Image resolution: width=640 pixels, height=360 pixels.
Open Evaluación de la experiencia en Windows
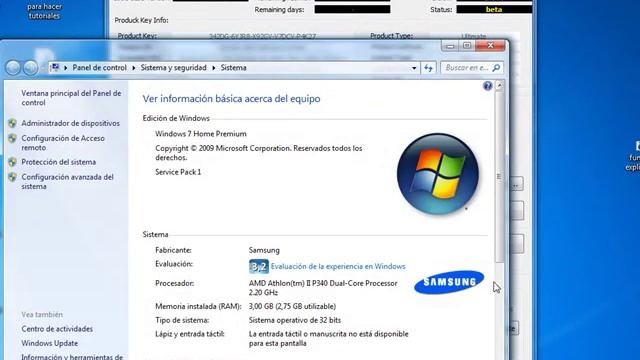tap(338, 267)
